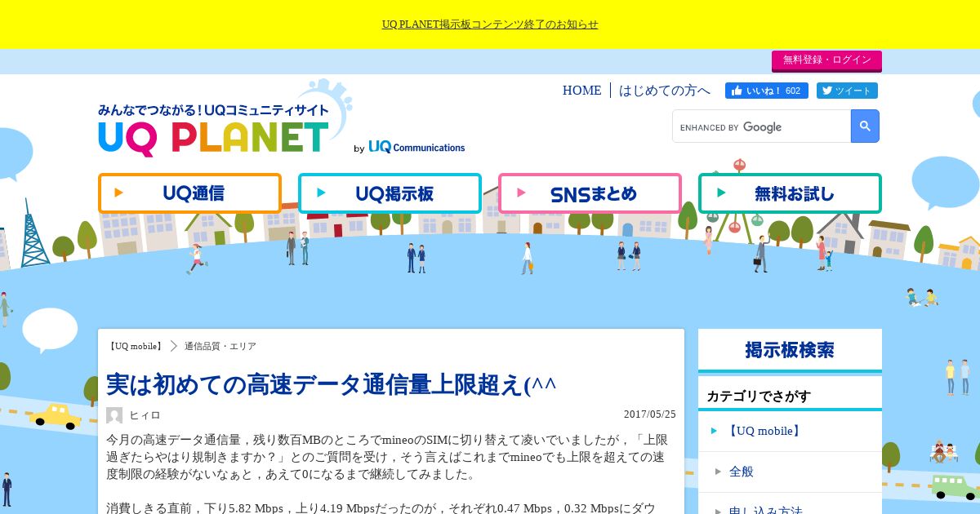
Task: Click the Twitter ツイート button
Action: 847,91
